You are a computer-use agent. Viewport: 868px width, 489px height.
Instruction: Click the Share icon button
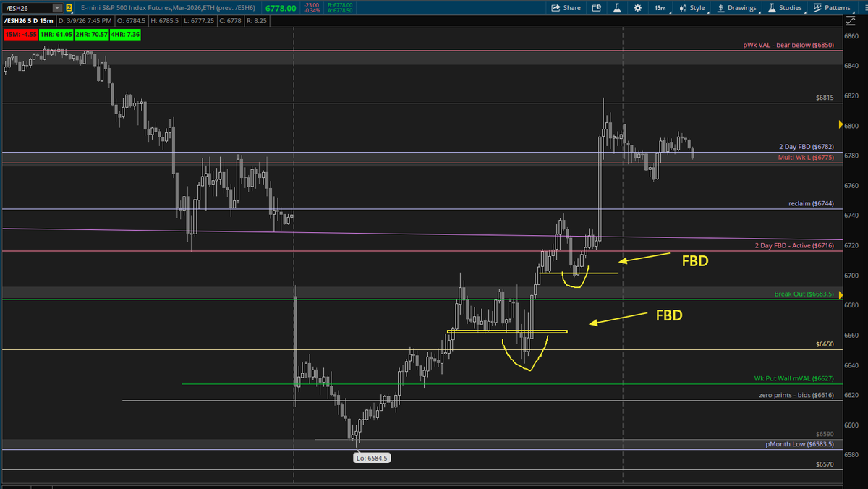pyautogui.click(x=566, y=7)
